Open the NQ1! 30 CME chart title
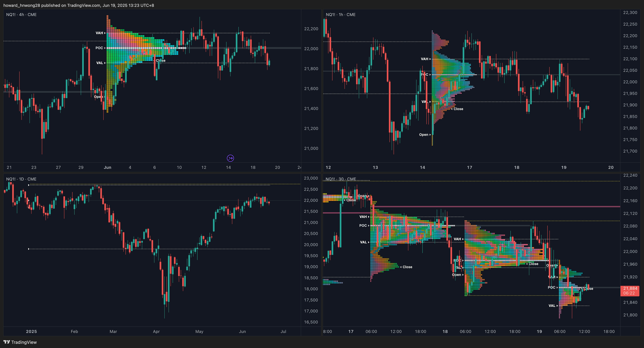This screenshot has height=348, width=644. (x=341, y=179)
